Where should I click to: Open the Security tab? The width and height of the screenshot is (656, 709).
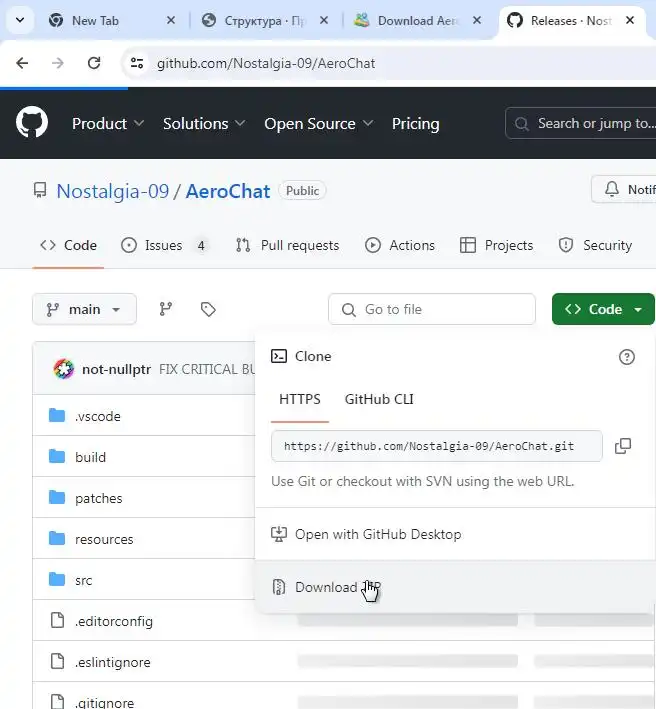pyautogui.click(x=595, y=245)
